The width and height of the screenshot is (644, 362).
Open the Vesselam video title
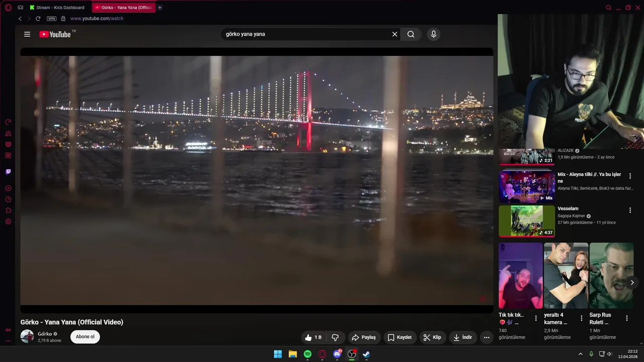tap(568, 209)
